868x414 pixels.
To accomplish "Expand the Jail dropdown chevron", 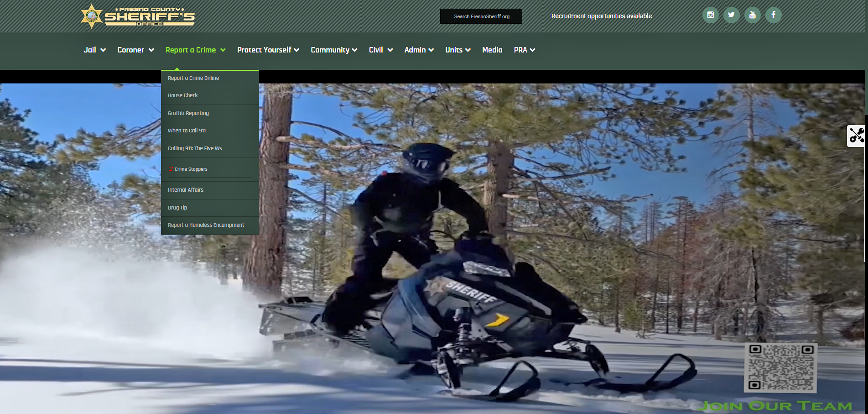I will coord(103,50).
